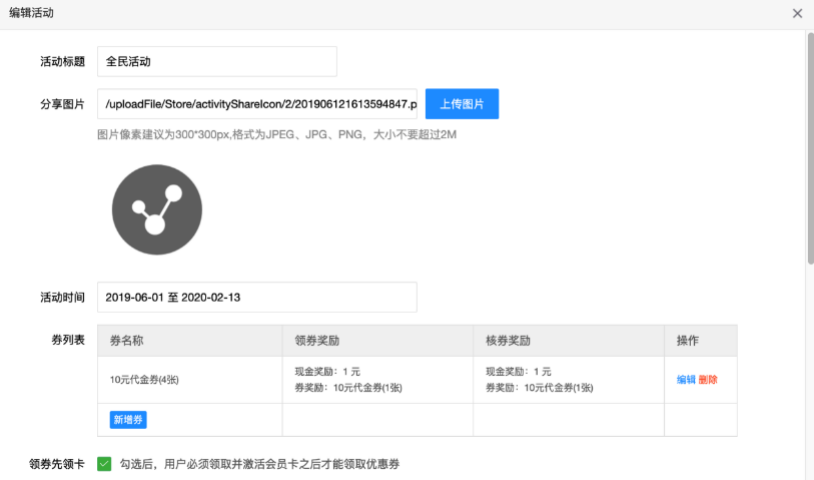This screenshot has width=814, height=480.
Task: Click the 操作 column header
Action: click(701, 340)
